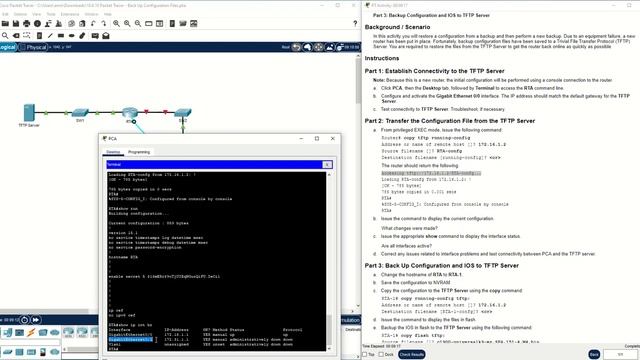Screen dimensions: 640x360
Task: Go back a level navigation icon
Action: pyautogui.click(x=296, y=47)
